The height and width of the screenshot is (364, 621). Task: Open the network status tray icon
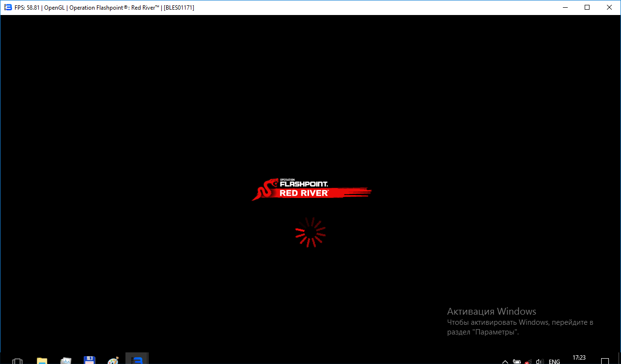528,361
